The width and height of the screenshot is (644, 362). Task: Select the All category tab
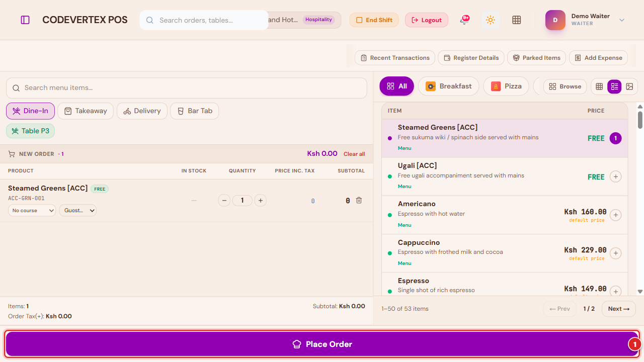[x=396, y=86]
